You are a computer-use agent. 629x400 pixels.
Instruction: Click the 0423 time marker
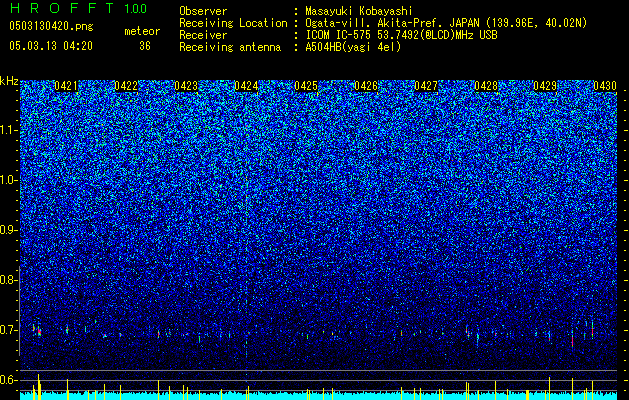coord(186,86)
